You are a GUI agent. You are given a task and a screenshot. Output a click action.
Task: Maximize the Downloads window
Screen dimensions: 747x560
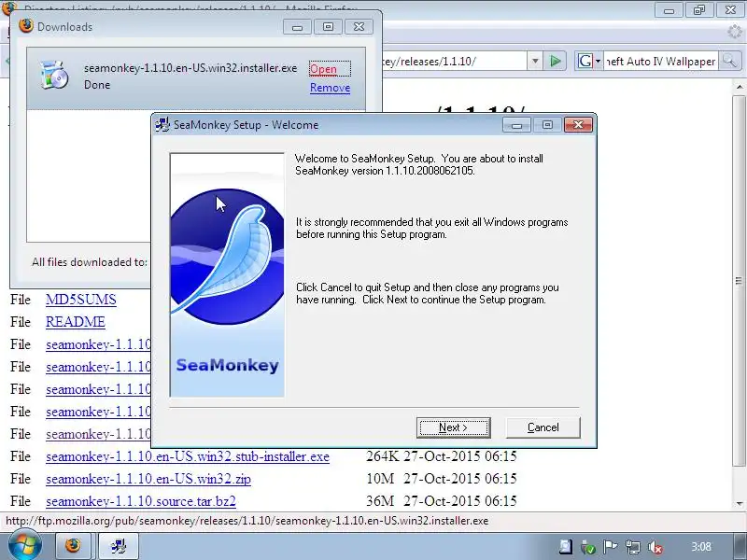[328, 27]
